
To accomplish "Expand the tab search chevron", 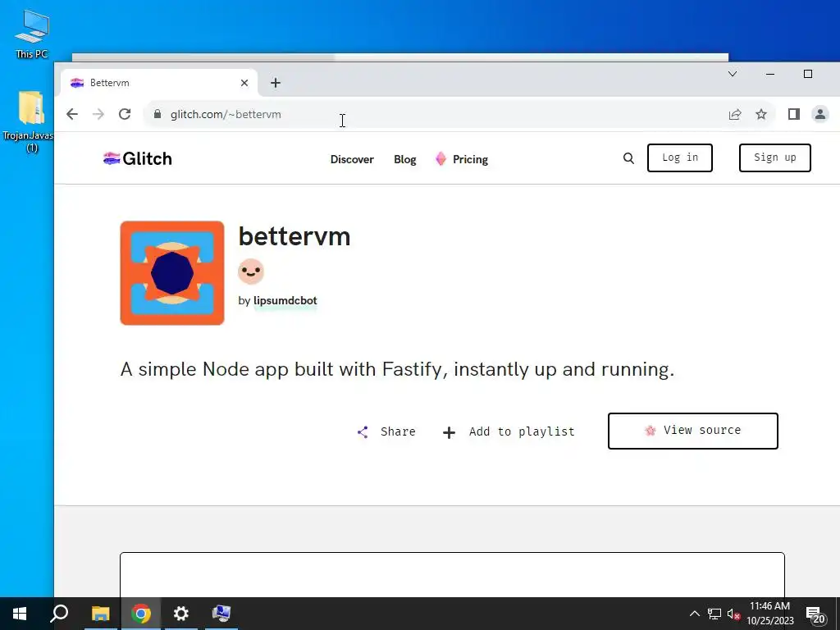I will pos(733,74).
